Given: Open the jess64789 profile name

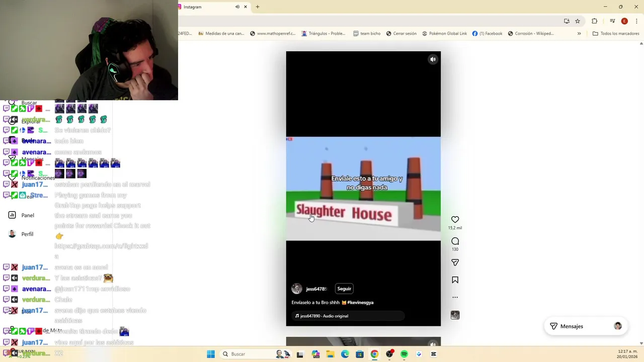Looking at the screenshot, I should (x=316, y=289).
